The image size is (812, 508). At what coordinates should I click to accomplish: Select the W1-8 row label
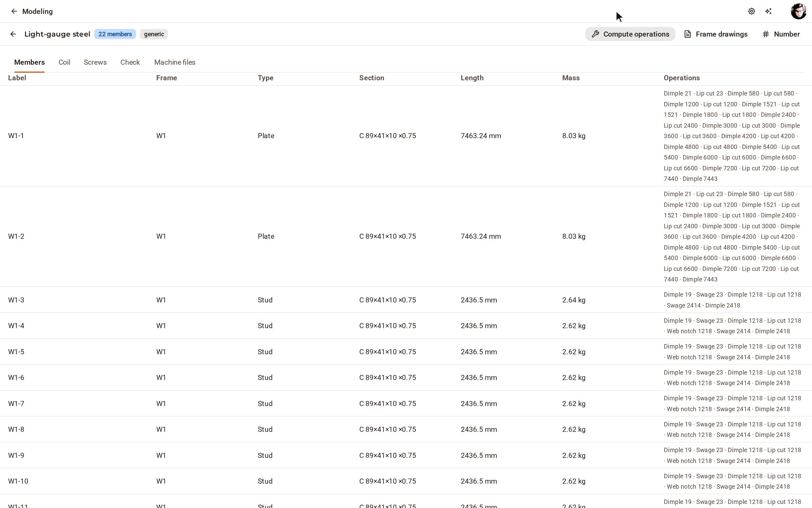(16, 429)
